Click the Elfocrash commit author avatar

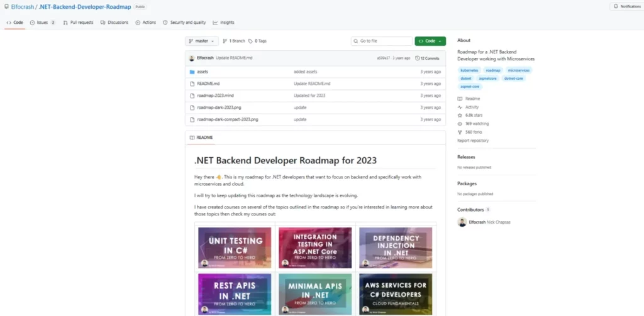coord(192,58)
